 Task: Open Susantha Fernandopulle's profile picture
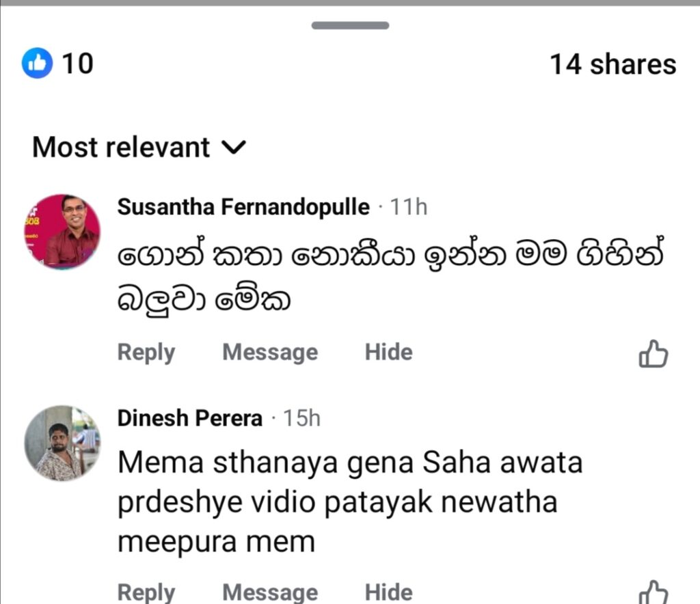(63, 231)
